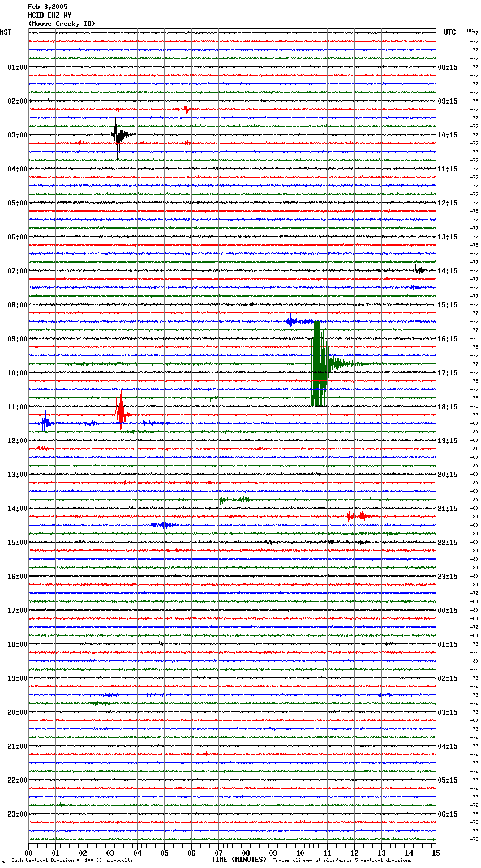Select the 11:00 MST time label

click(x=18, y=406)
